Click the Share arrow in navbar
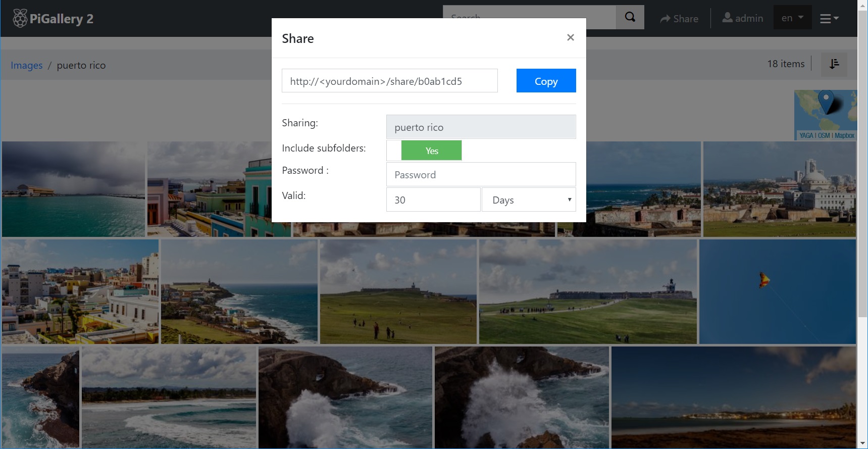868x449 pixels. coord(666,19)
